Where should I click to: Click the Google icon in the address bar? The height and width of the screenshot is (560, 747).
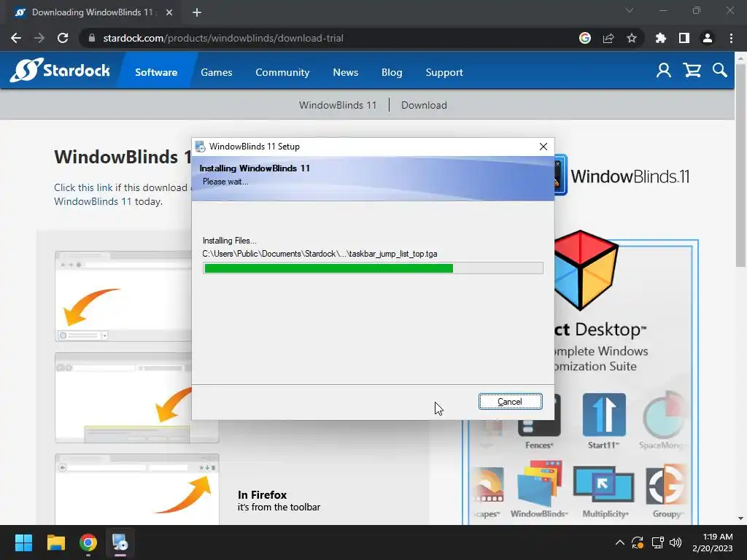585,38
